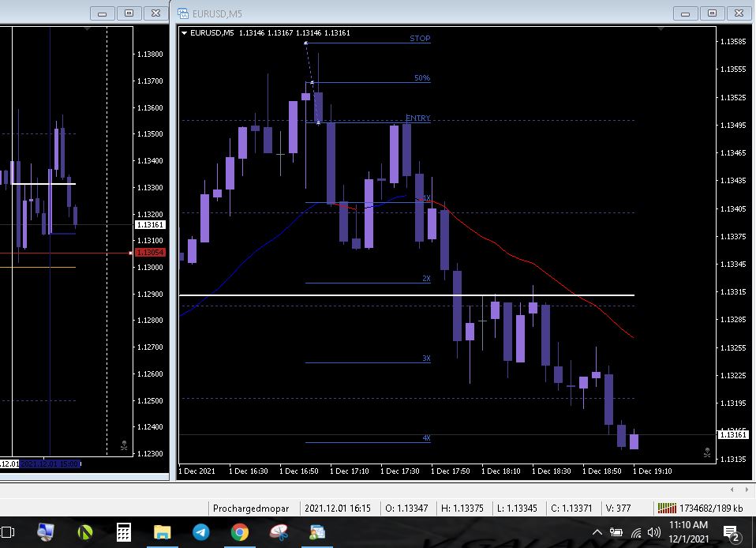The image size is (756, 548).
Task: Open the green N app on the taskbar
Action: click(x=85, y=532)
